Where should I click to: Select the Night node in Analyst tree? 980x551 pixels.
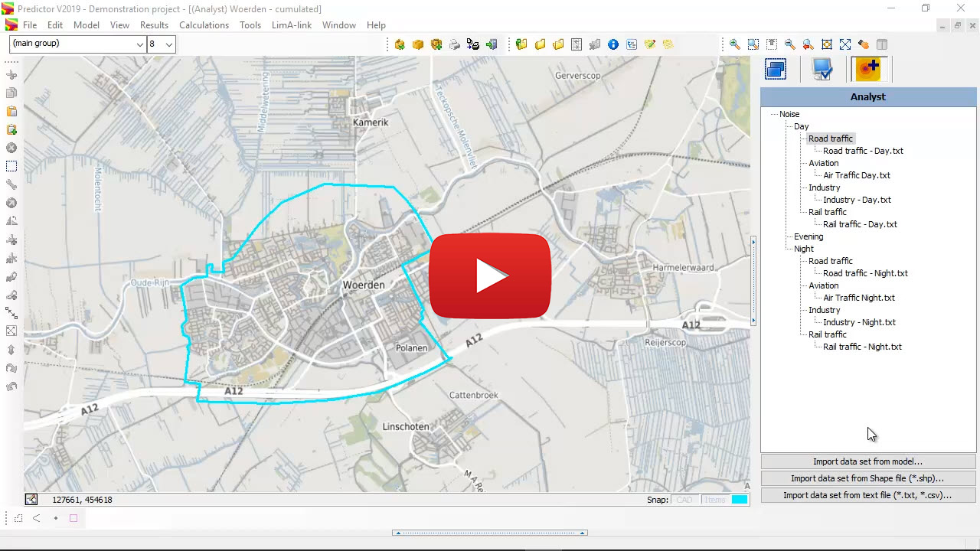[803, 249]
